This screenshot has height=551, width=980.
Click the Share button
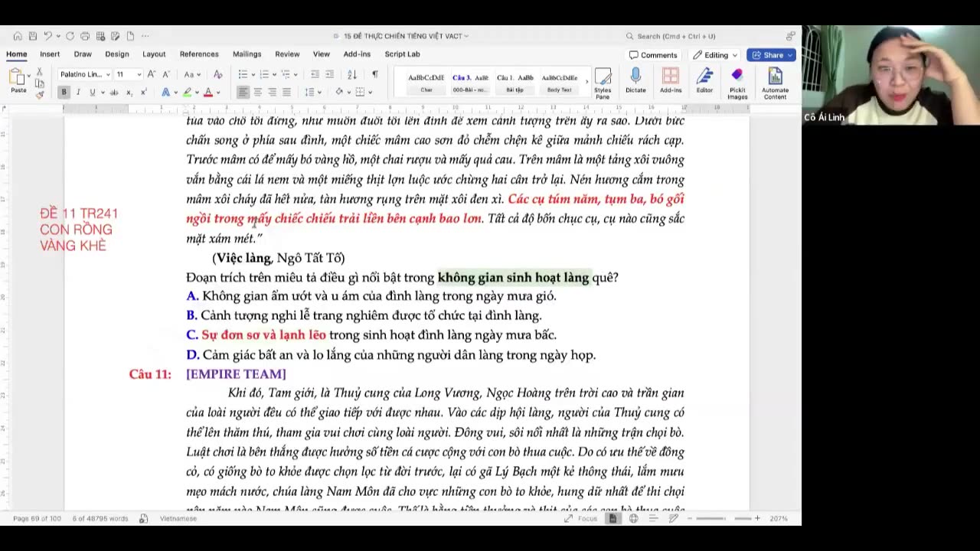click(771, 55)
